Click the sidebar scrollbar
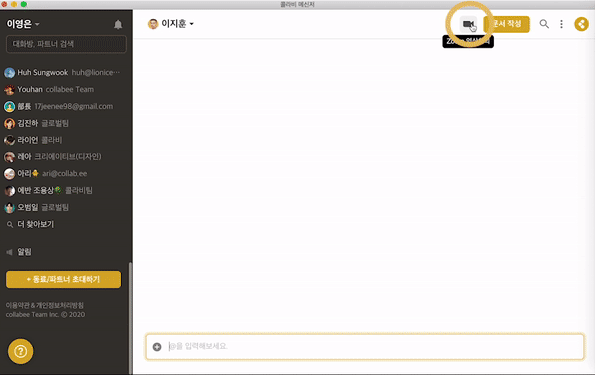 point(131,318)
